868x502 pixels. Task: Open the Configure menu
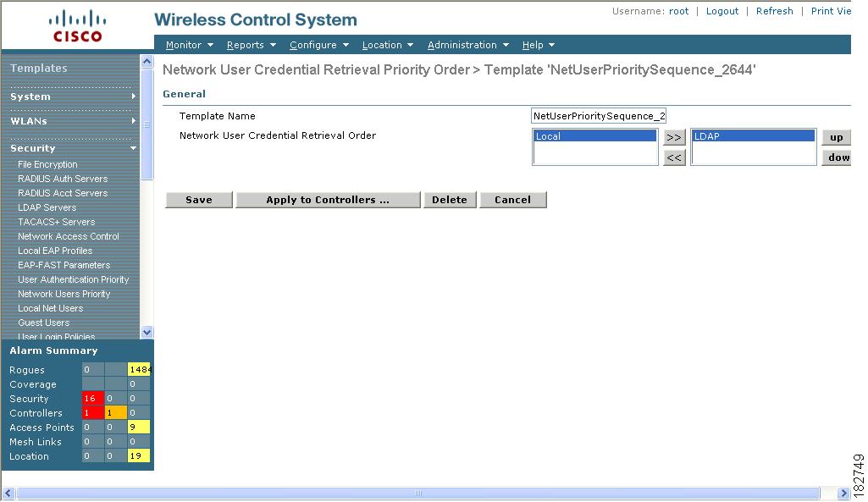[319, 45]
